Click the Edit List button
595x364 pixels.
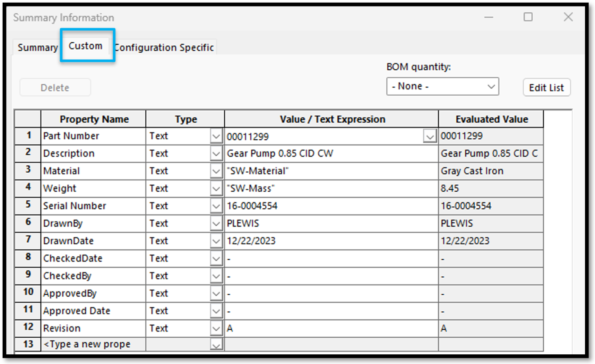(546, 87)
